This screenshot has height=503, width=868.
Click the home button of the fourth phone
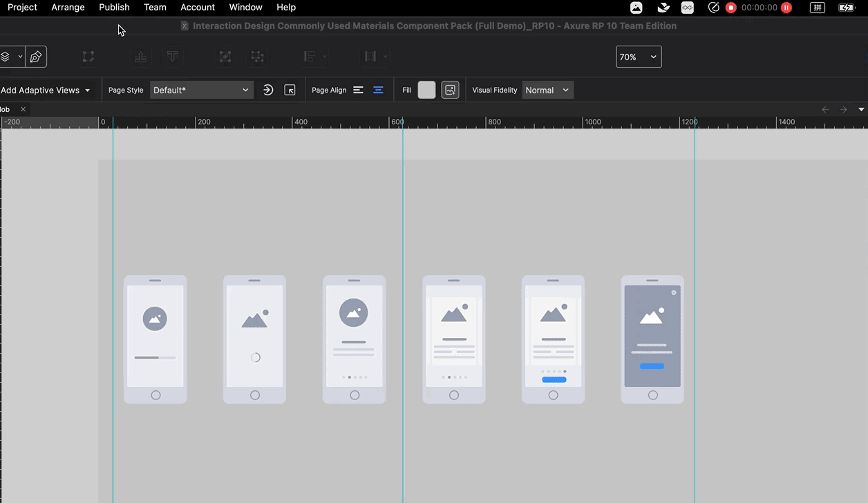click(x=453, y=395)
